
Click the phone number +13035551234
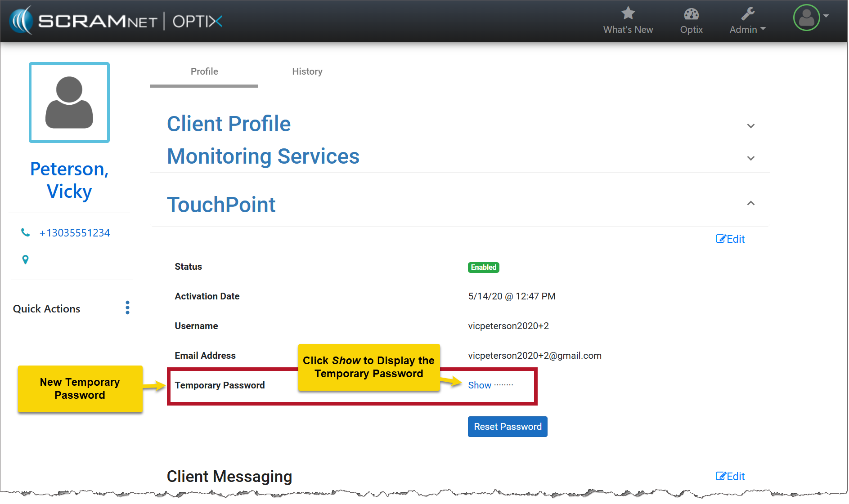click(x=75, y=233)
